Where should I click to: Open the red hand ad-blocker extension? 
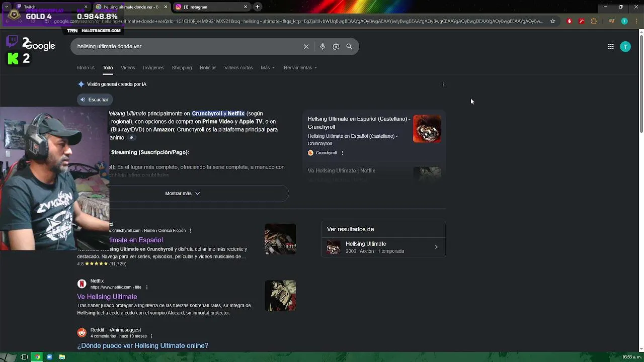[570, 21]
